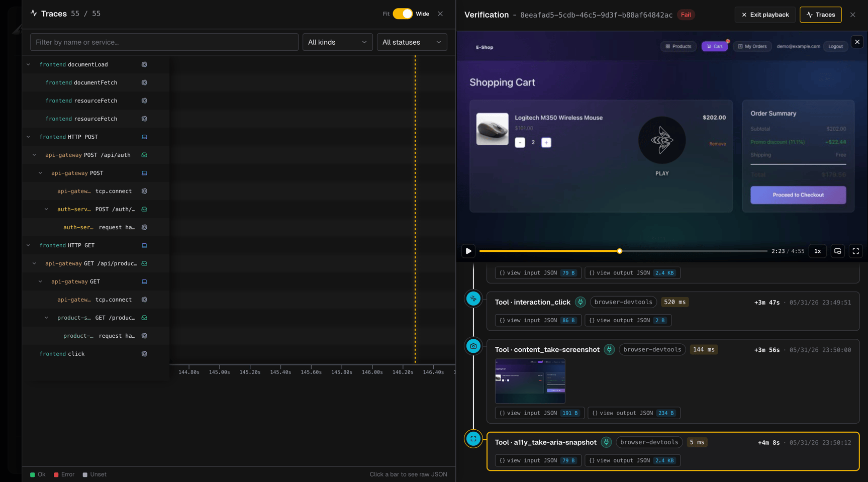The image size is (868, 482).
Task: Increase mouse quantity with plus button
Action: click(546, 142)
